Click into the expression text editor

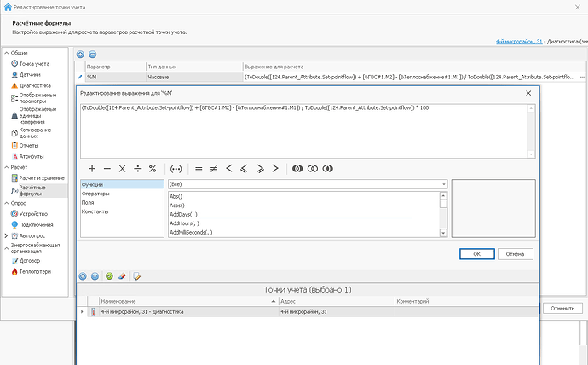pos(304,131)
